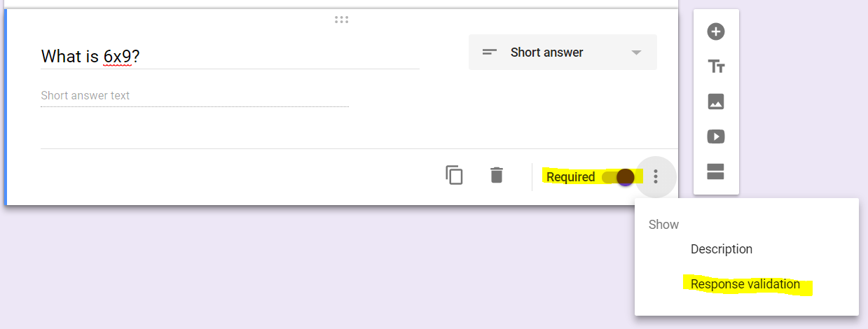
Task: Grab the six-dot drag handle
Action: coord(342,20)
